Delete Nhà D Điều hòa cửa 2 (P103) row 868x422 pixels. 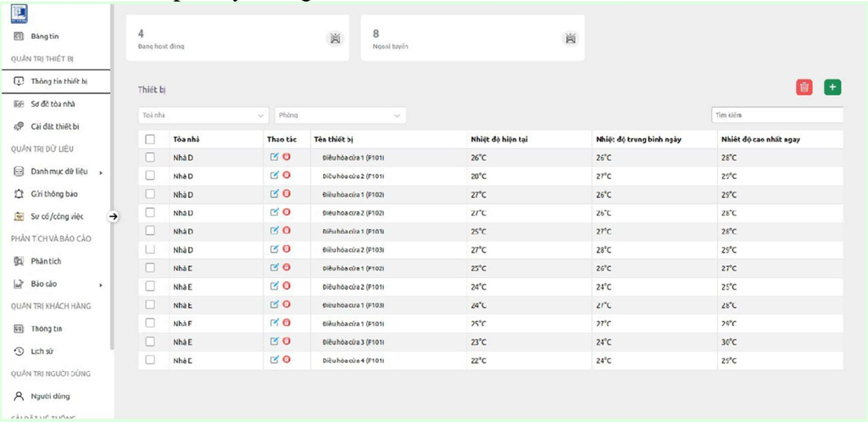[287, 249]
